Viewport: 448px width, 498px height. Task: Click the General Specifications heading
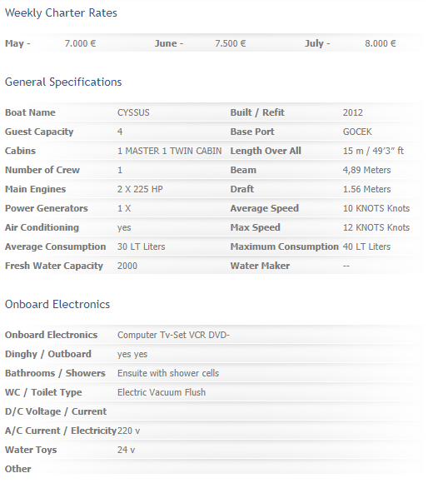[x=63, y=82]
